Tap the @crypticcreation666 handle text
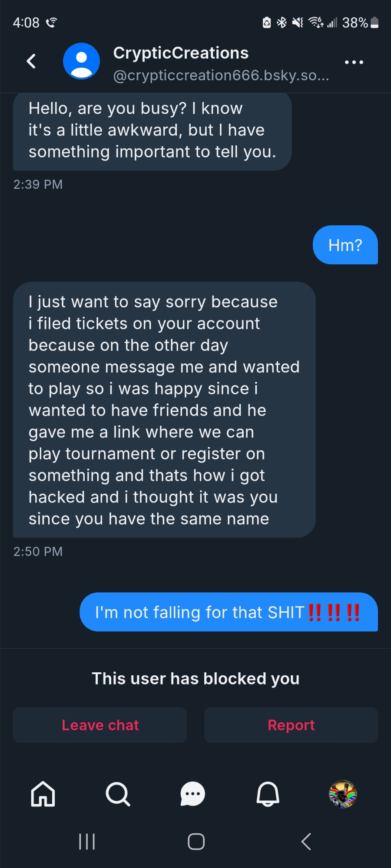Viewport: 391px width, 868px height. 221,76
